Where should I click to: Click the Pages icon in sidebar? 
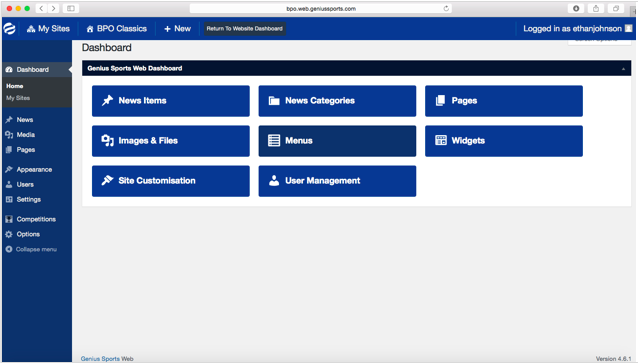9,150
